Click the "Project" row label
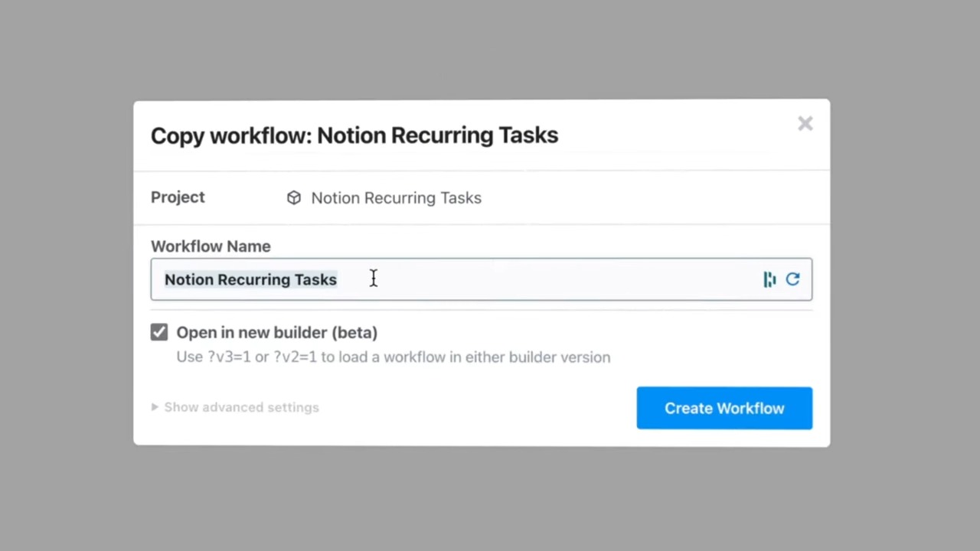 tap(178, 197)
